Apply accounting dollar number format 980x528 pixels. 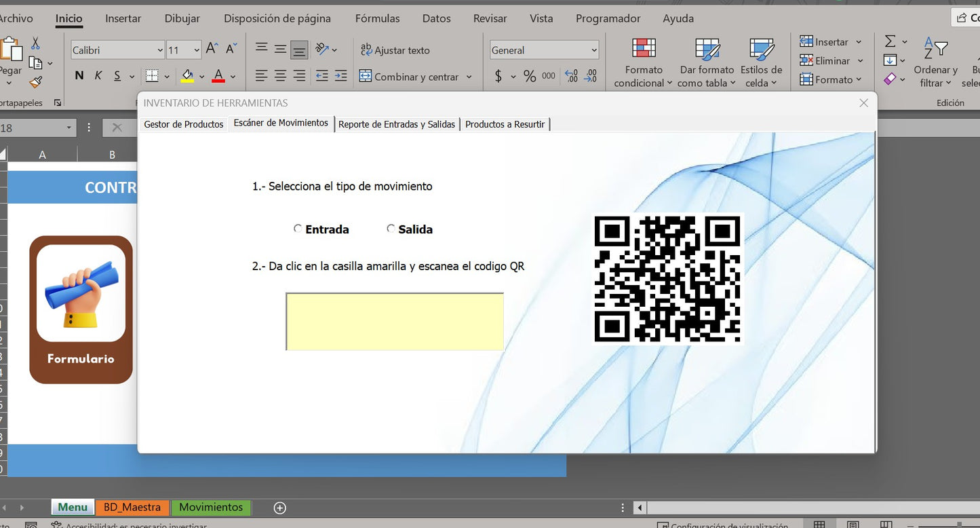498,76
